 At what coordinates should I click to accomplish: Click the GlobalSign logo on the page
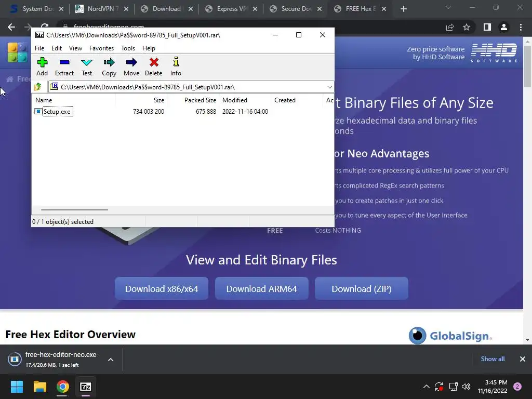tap(450, 336)
